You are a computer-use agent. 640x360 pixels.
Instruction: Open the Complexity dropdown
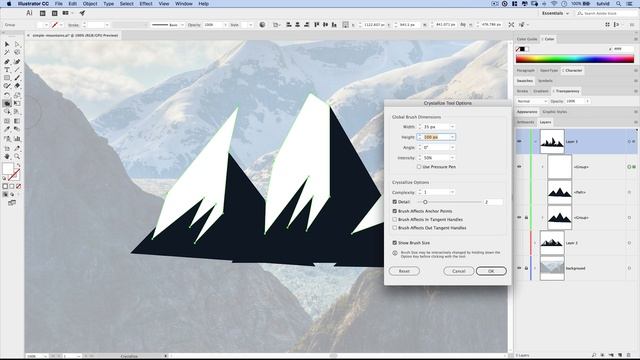pyautogui.click(x=452, y=192)
